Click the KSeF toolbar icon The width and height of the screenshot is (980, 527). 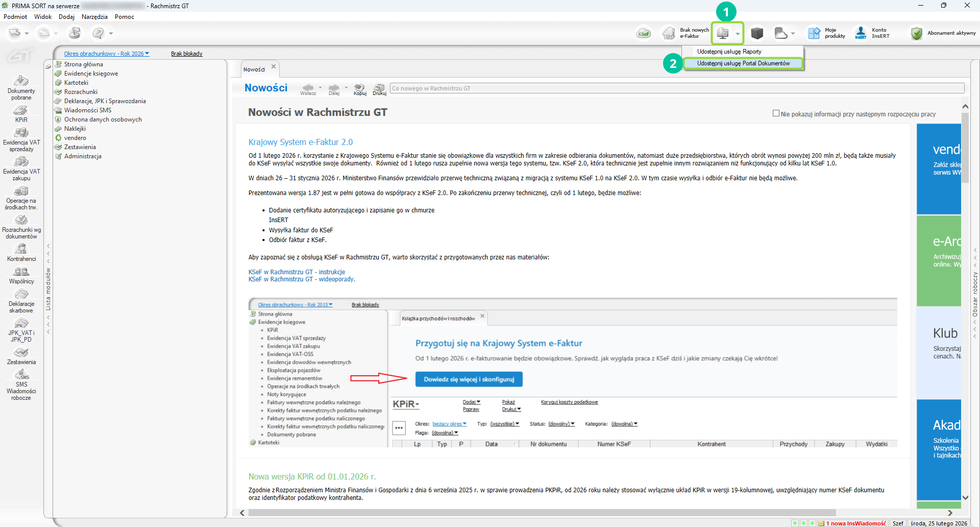coord(643,34)
